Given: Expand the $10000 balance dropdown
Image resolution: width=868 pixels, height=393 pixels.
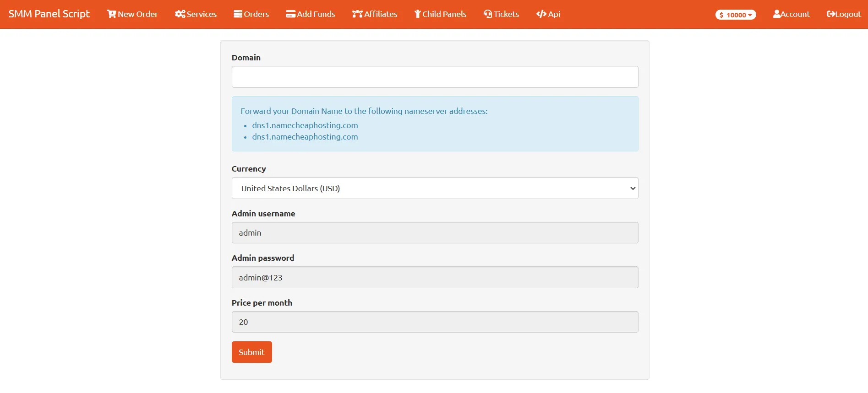Looking at the screenshot, I should click(736, 15).
